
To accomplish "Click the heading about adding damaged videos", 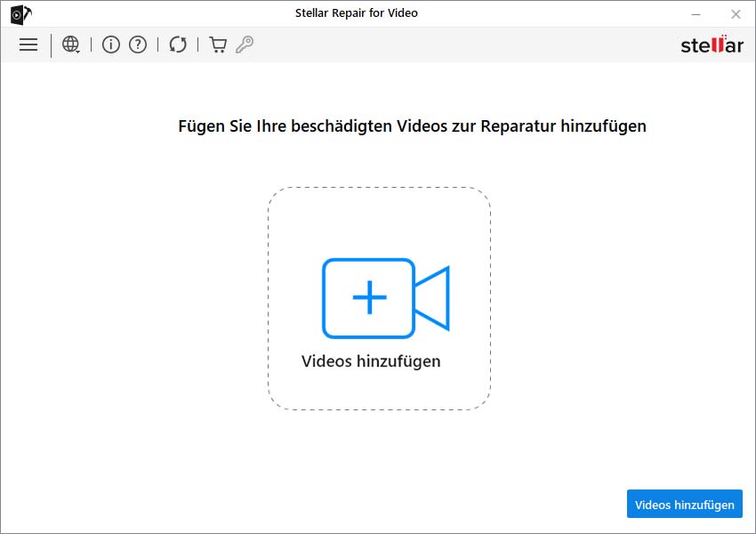I will pyautogui.click(x=411, y=125).
